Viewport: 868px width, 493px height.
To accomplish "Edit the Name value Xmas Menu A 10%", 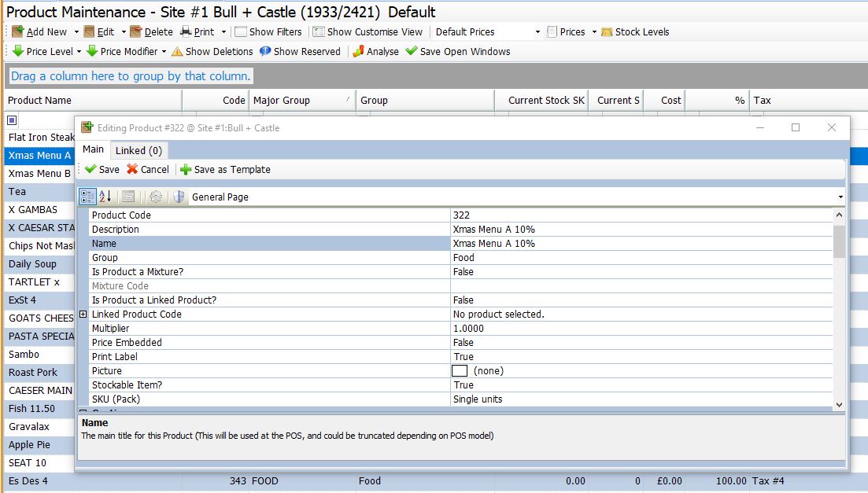I will point(641,244).
